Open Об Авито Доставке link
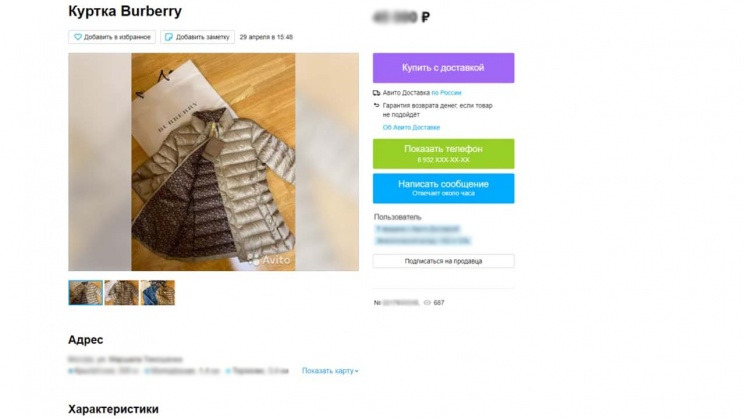This screenshot has height=419, width=745. 411,127
